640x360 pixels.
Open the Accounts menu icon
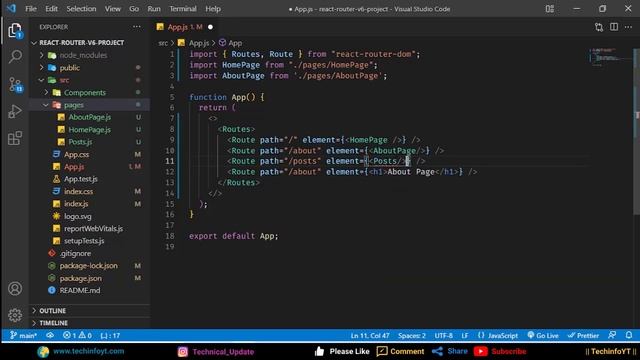(x=15, y=289)
